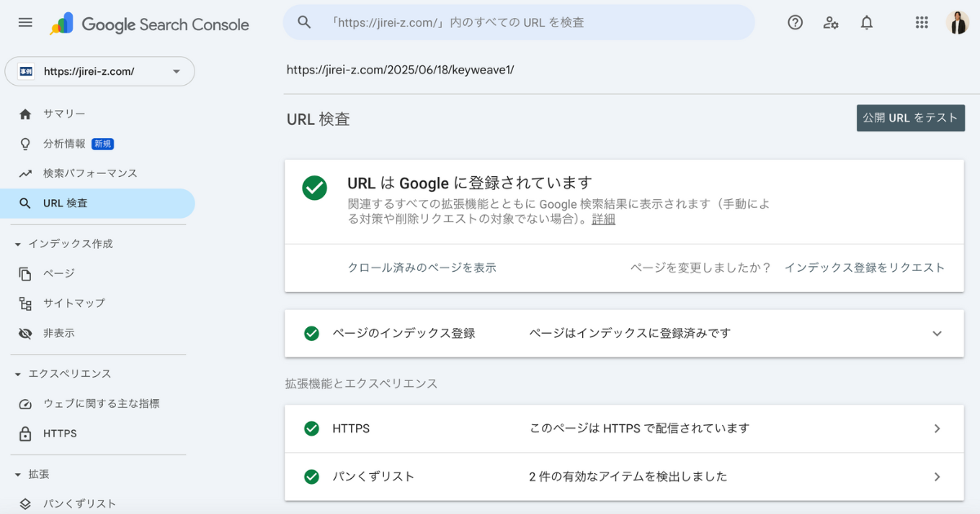Click the text このページは HTTPS で配信されています

pyautogui.click(x=639, y=428)
